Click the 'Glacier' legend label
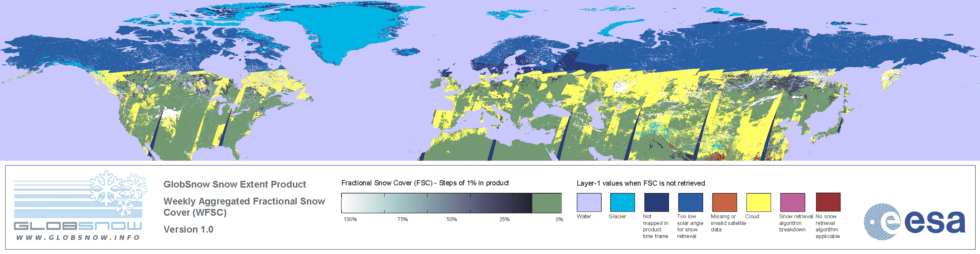Viewport: 980px width, 254px height. 618,216
